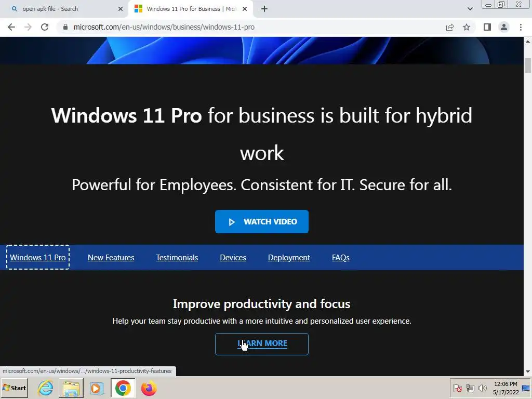The height and width of the screenshot is (399, 532).
Task: Go to Testimonials section
Action: 177,258
